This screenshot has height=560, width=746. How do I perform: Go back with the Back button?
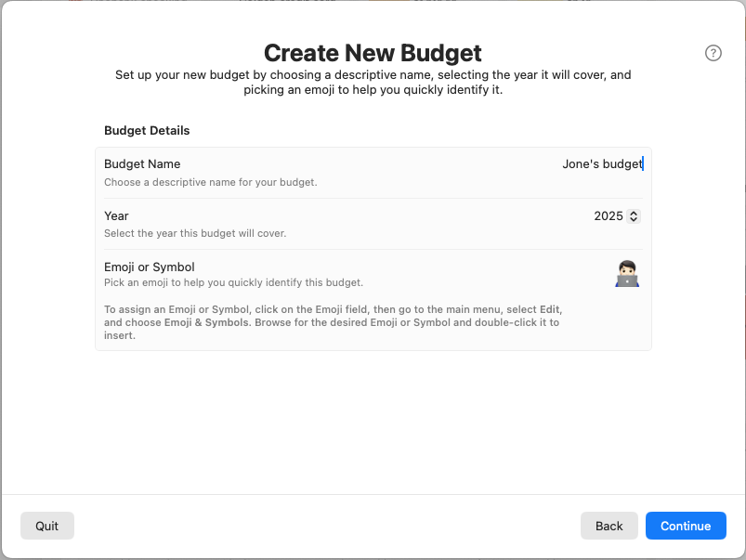609,526
